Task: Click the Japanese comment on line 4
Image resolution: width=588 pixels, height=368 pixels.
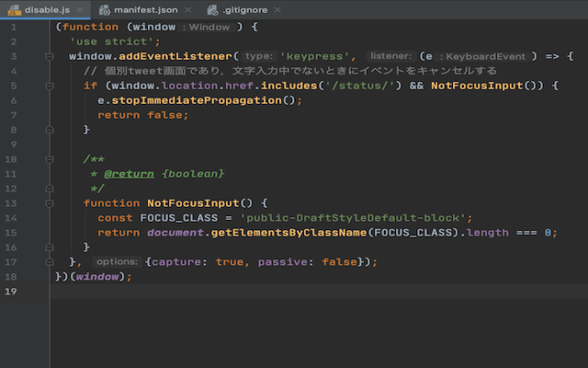Action: click(x=290, y=71)
